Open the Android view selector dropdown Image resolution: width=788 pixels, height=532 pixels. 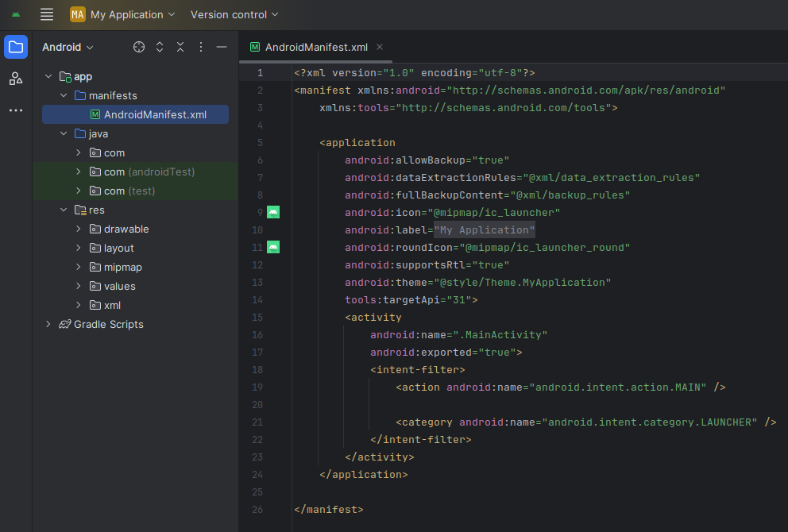pyautogui.click(x=68, y=47)
